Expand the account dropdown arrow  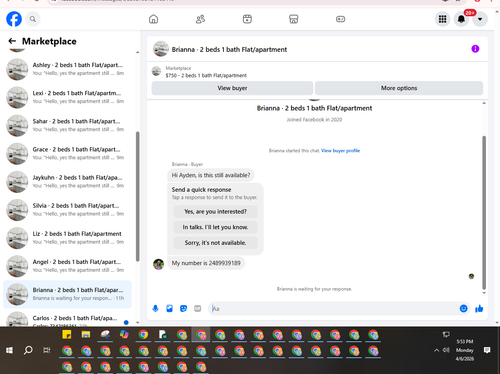[480, 19]
